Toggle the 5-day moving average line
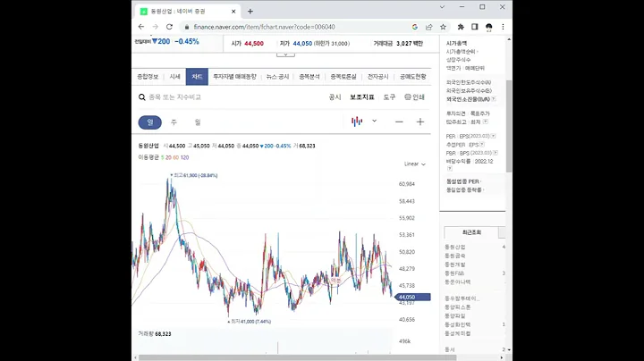Image resolution: width=644 pixels, height=361 pixels. click(162, 157)
